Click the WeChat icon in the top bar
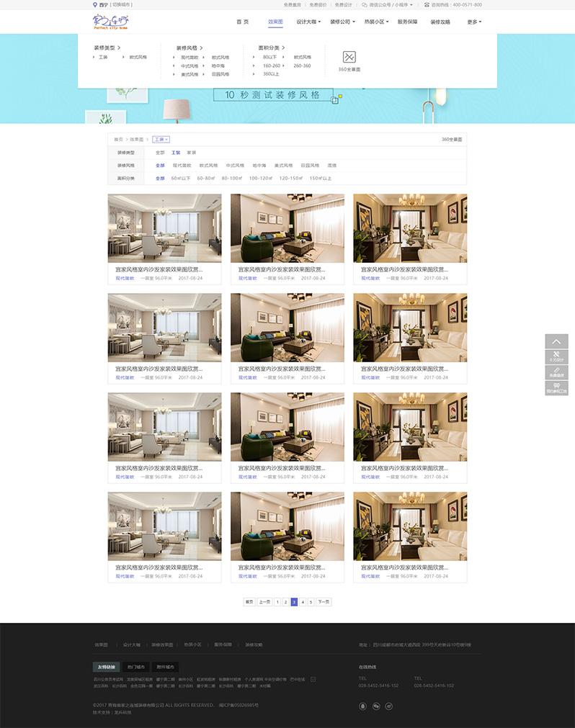Image resolution: width=575 pixels, height=728 pixels. coord(364,4)
